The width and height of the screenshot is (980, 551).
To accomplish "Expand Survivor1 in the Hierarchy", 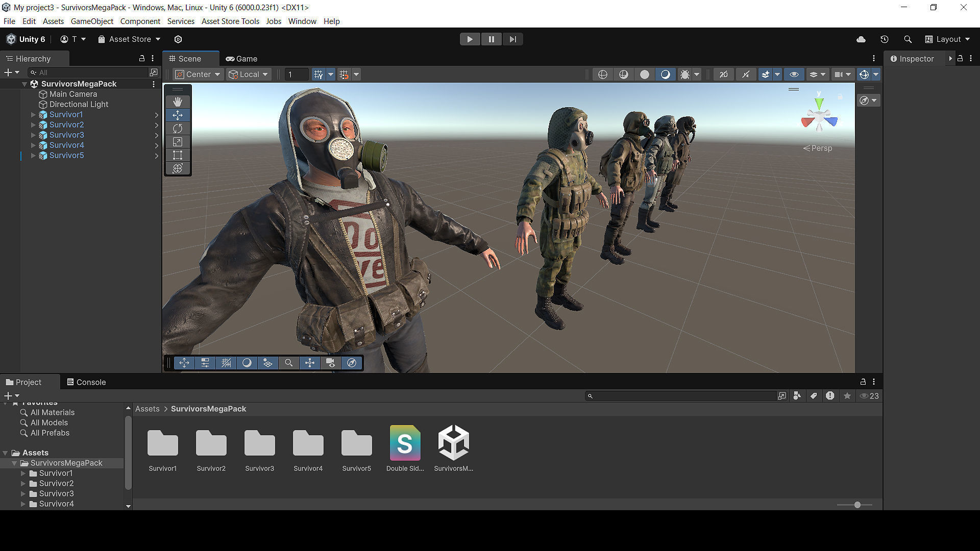I will point(33,115).
